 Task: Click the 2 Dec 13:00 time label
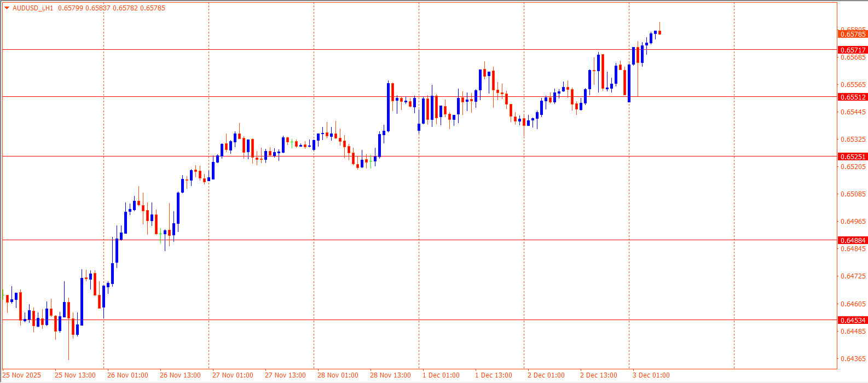click(x=599, y=375)
